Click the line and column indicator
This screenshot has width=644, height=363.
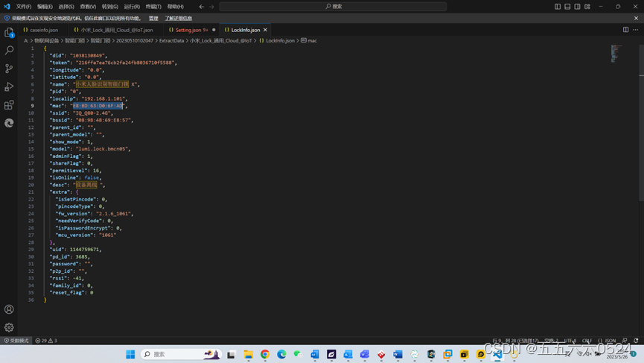pos(515,341)
